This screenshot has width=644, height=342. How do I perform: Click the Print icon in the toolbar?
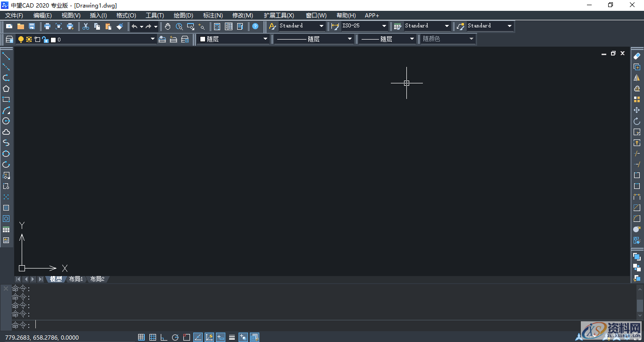click(x=47, y=26)
